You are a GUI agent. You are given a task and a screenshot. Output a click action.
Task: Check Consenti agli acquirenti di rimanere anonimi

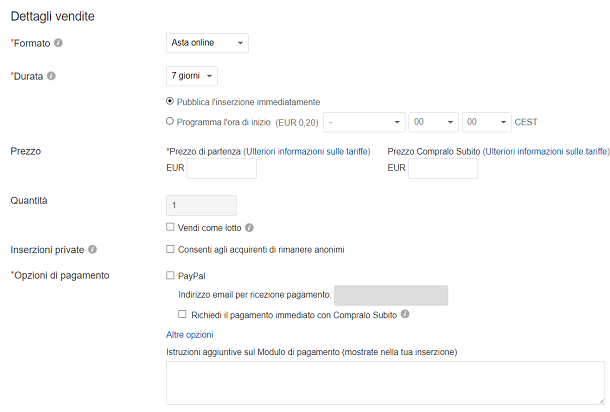tap(170, 249)
